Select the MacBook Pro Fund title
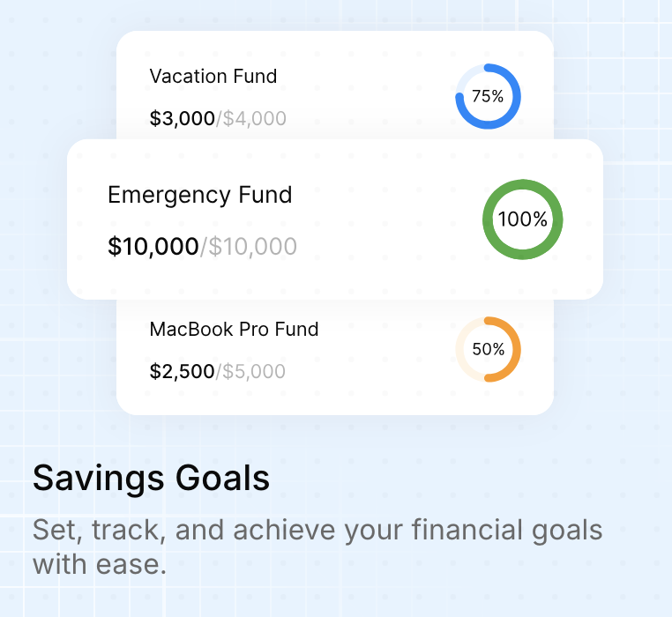Screen dimensions: 672x617 [x=234, y=330]
